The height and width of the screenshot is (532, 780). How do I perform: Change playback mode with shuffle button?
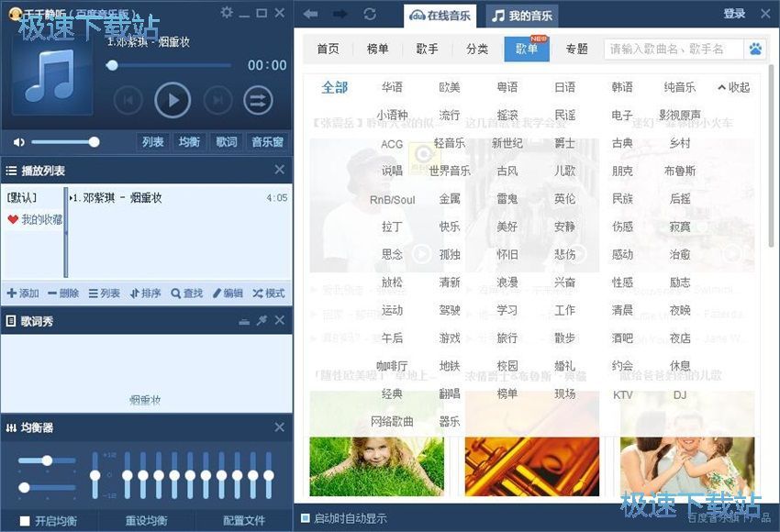pyautogui.click(x=258, y=100)
